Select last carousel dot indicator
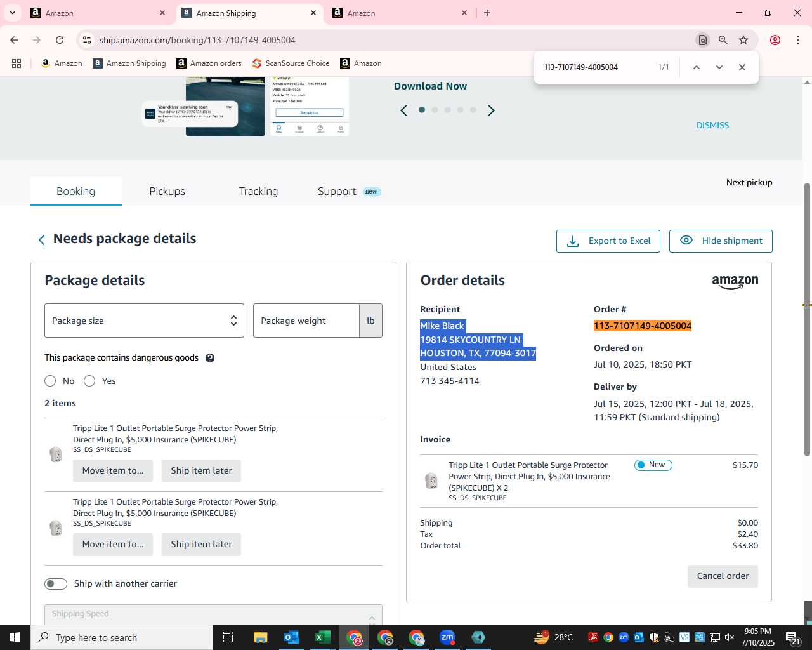 pyautogui.click(x=473, y=110)
